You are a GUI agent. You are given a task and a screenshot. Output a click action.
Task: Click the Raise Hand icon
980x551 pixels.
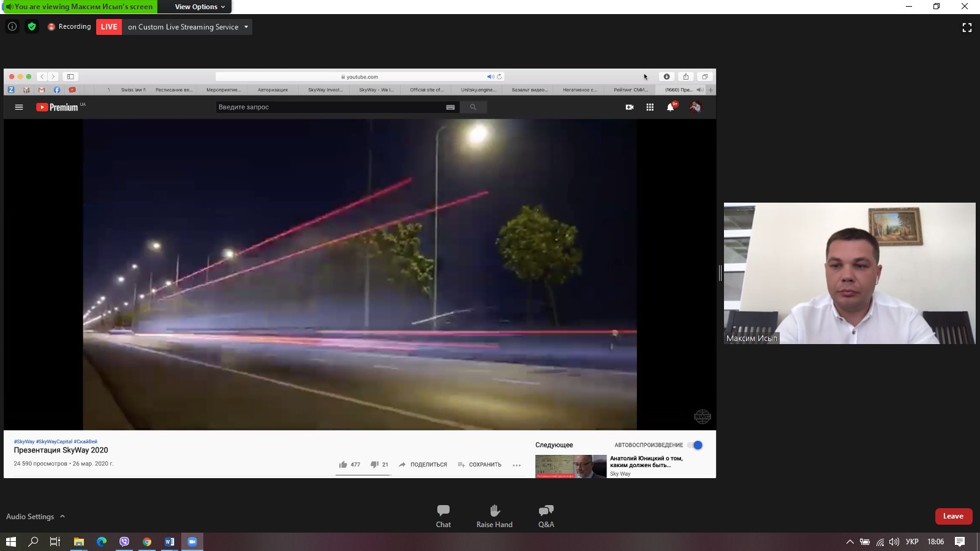(494, 515)
